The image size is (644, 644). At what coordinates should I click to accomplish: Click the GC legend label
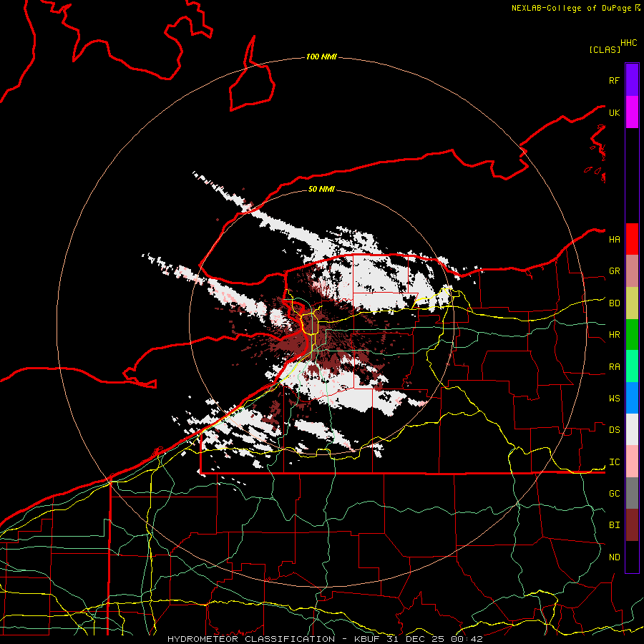pos(614,494)
